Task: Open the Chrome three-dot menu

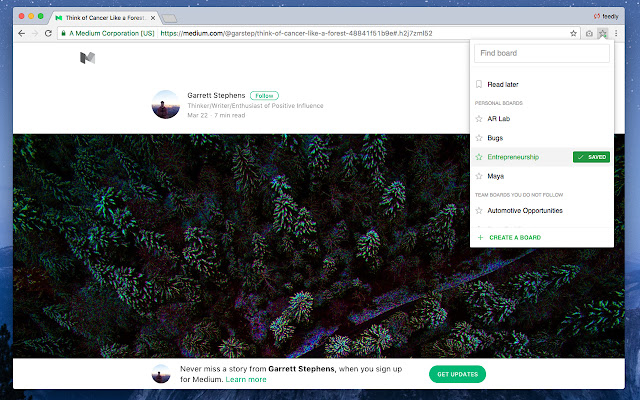Action: click(x=616, y=33)
